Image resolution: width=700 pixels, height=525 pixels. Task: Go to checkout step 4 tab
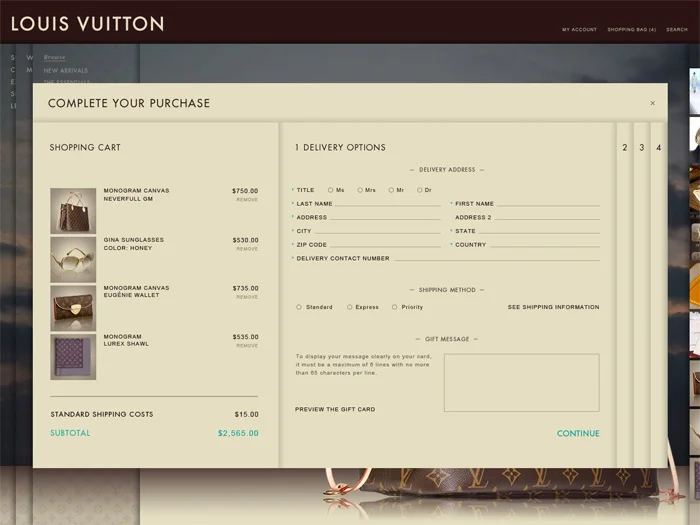658,147
